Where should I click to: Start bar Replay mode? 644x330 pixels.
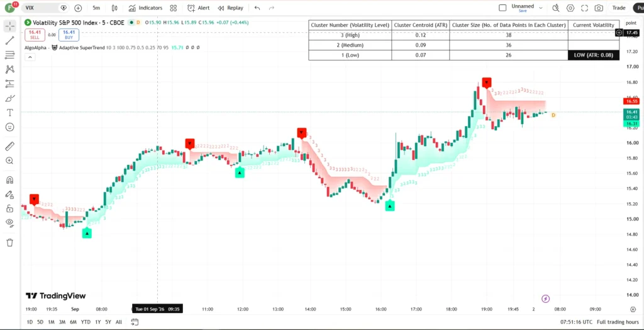[x=230, y=8]
